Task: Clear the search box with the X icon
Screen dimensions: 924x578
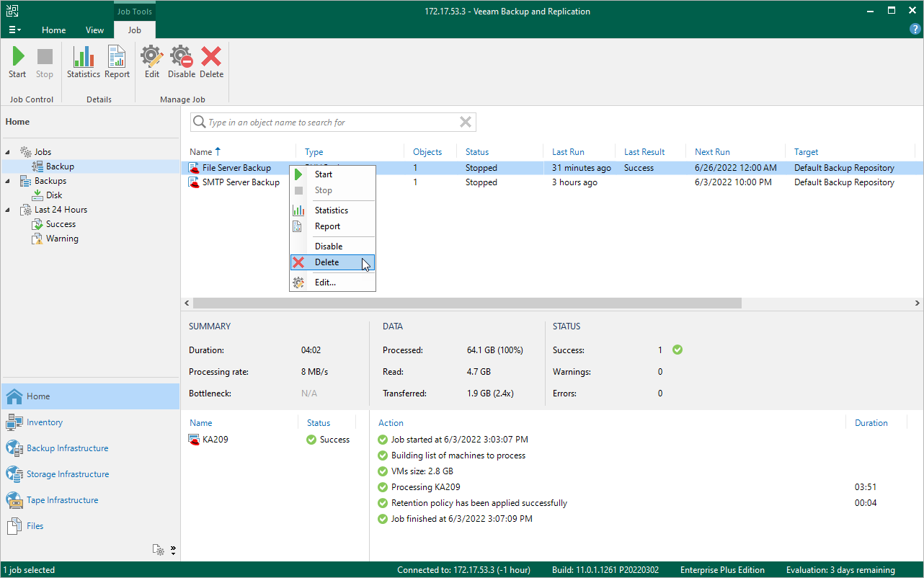Action: [466, 123]
